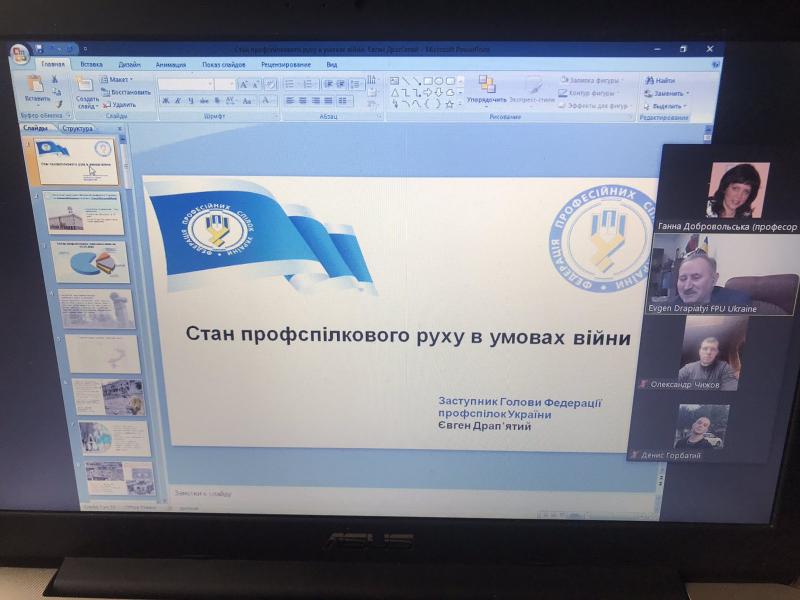Select the Star shape in shapes gallery
The image size is (800, 600).
[449, 105]
